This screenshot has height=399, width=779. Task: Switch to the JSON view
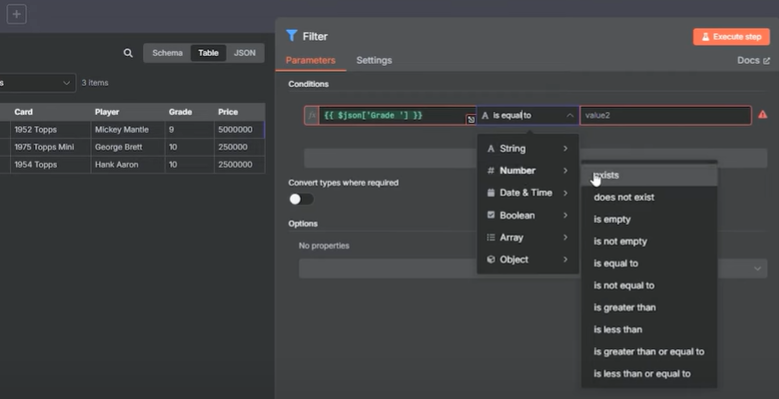(x=244, y=53)
